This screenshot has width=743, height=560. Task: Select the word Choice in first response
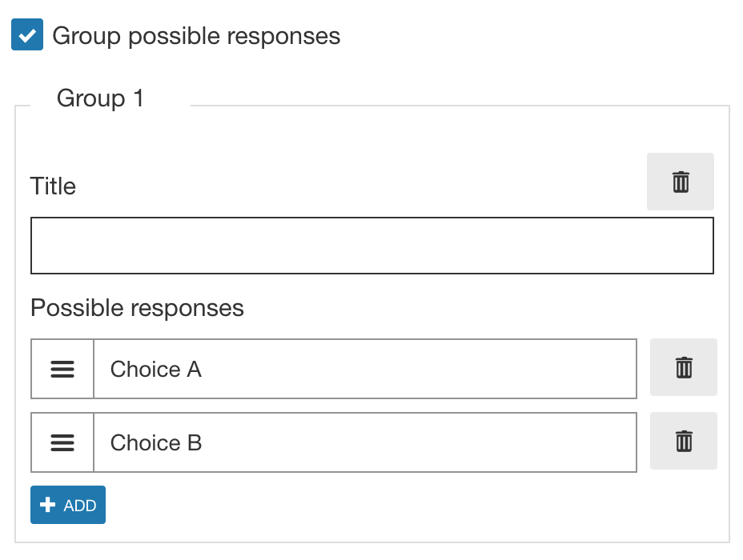click(146, 370)
